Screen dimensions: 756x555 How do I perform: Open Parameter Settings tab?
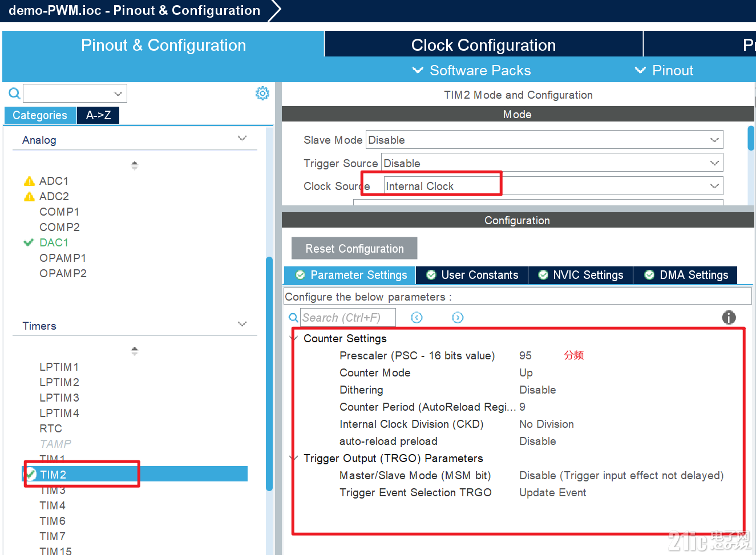[x=350, y=275]
